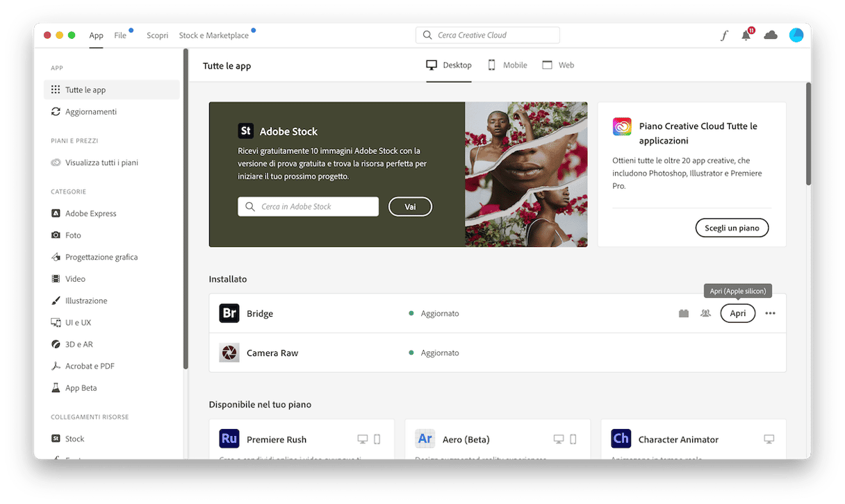Show Mobile apps tab
The height and width of the screenshot is (504, 845).
pyautogui.click(x=507, y=65)
